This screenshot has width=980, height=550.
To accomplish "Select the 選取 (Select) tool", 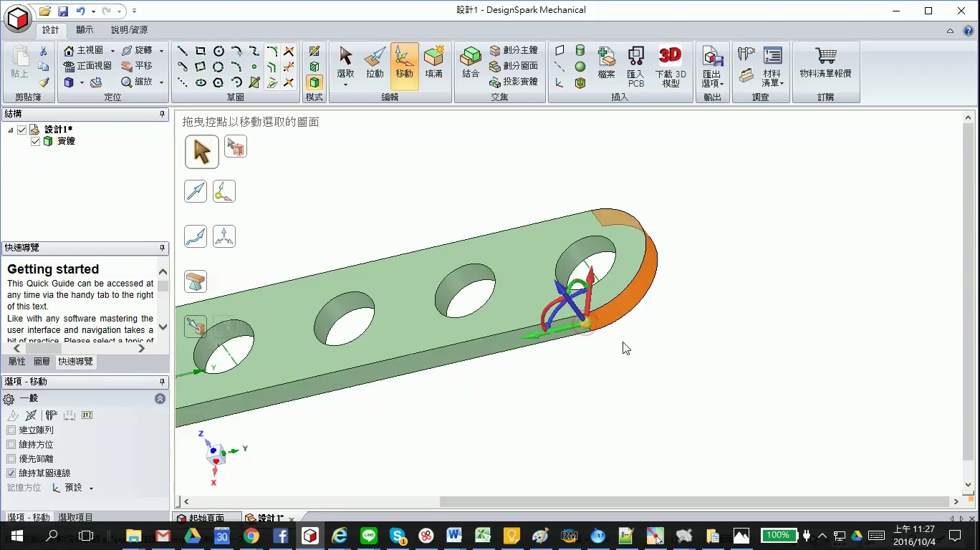I will (x=345, y=62).
